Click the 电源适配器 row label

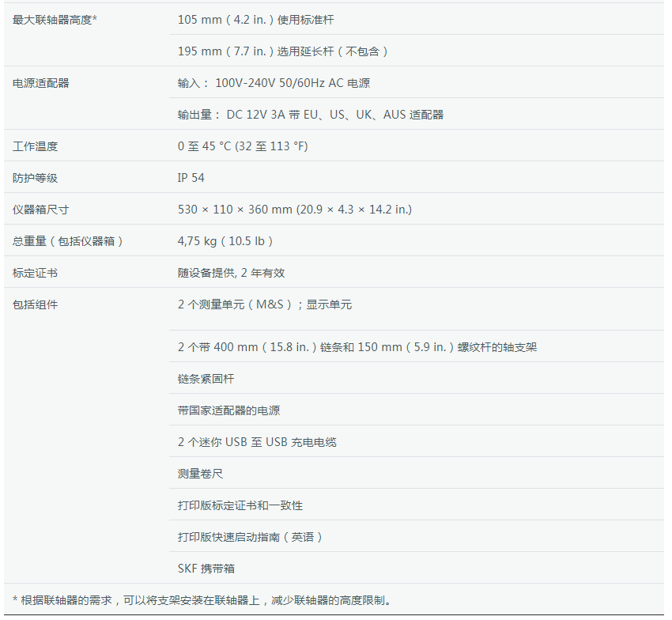(x=41, y=82)
